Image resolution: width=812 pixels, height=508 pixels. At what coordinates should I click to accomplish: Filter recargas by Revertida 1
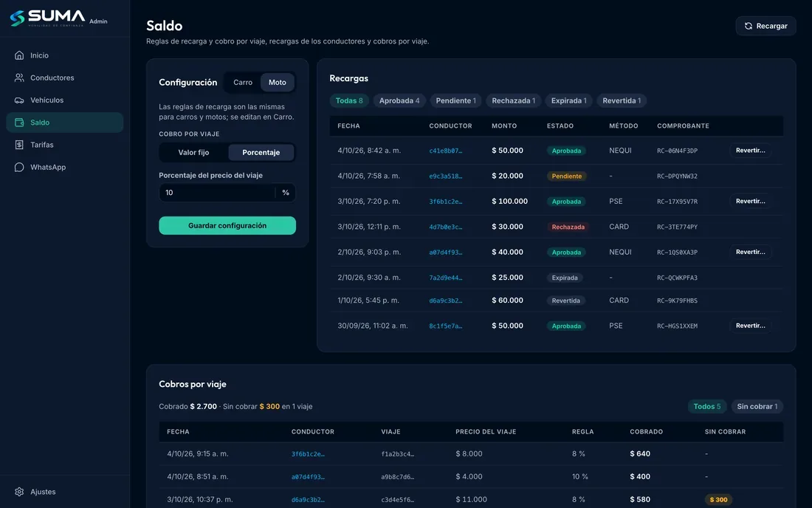point(622,100)
